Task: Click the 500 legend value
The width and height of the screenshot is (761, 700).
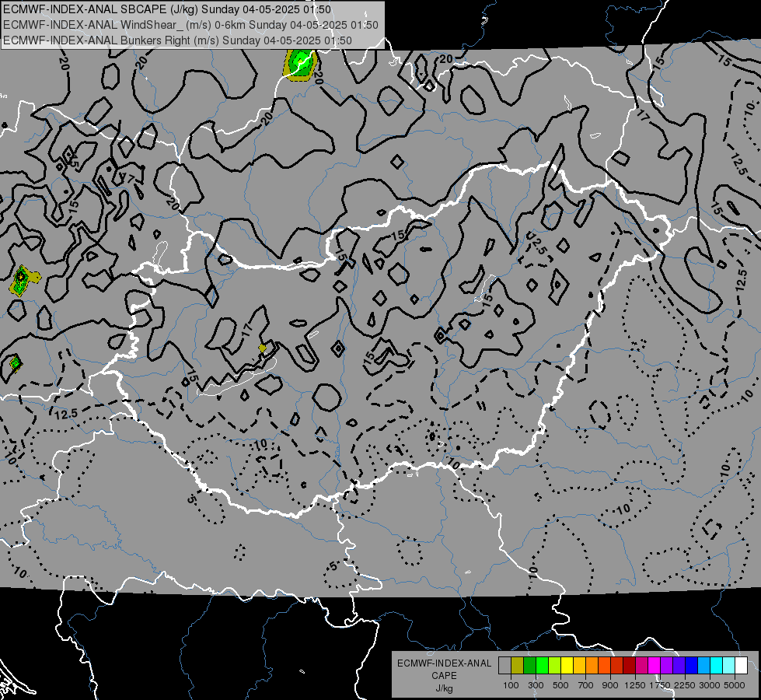Action: click(560, 685)
